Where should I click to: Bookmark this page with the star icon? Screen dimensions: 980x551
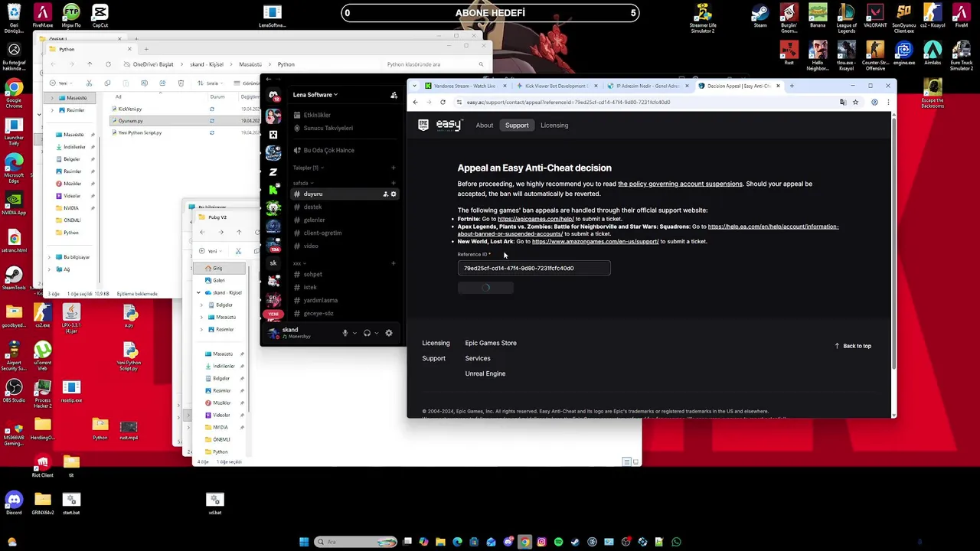[855, 102]
